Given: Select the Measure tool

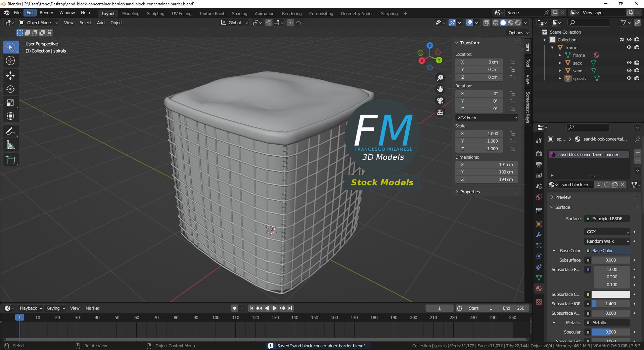Looking at the screenshot, I should click(10, 145).
